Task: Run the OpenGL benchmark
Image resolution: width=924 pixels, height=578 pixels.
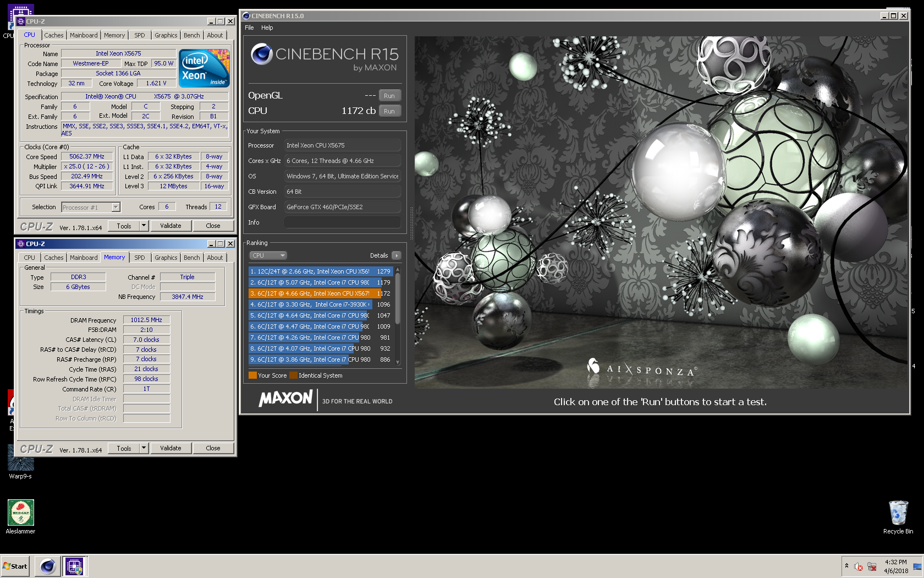Action: click(390, 95)
